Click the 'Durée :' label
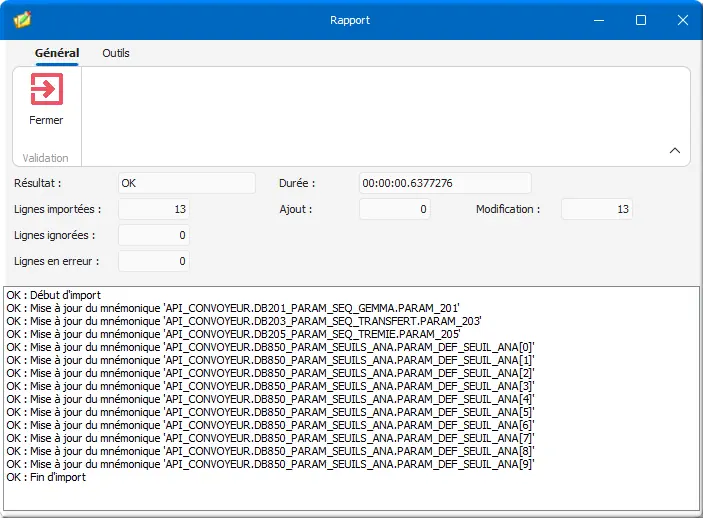This screenshot has width=703, height=518. 297,183
